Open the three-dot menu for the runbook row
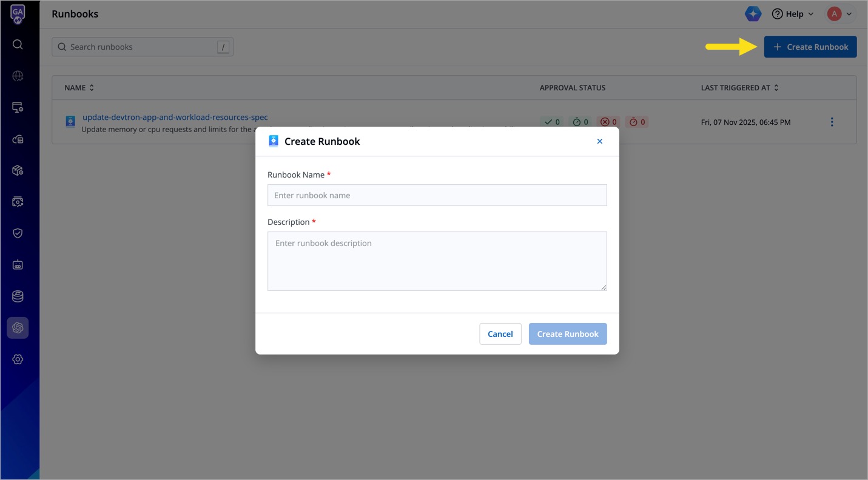The width and height of the screenshot is (868, 480). point(832,121)
